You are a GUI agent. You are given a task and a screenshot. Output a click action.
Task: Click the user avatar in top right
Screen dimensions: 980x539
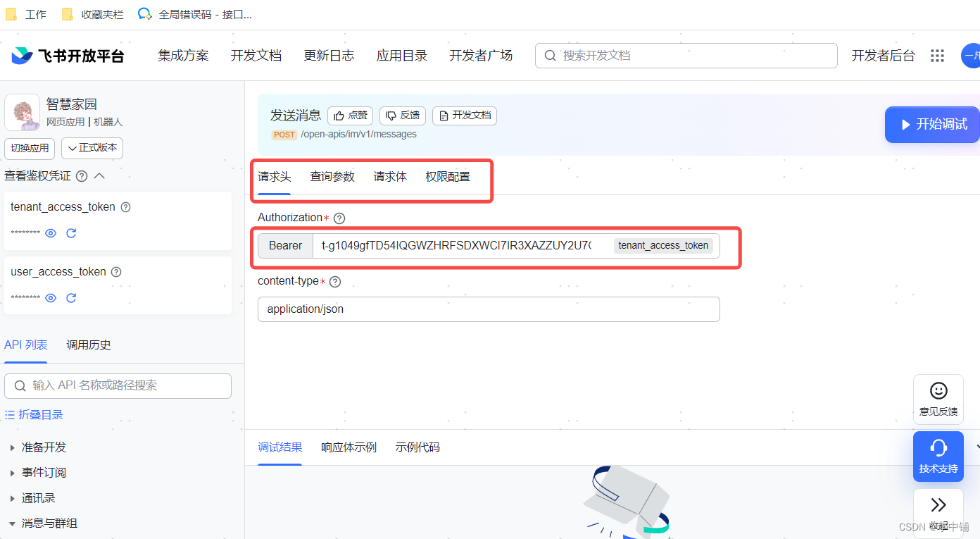971,56
